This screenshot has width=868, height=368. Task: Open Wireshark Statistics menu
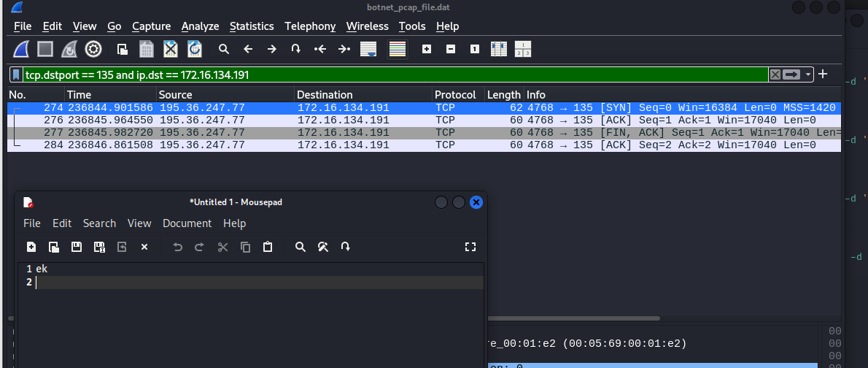point(252,26)
